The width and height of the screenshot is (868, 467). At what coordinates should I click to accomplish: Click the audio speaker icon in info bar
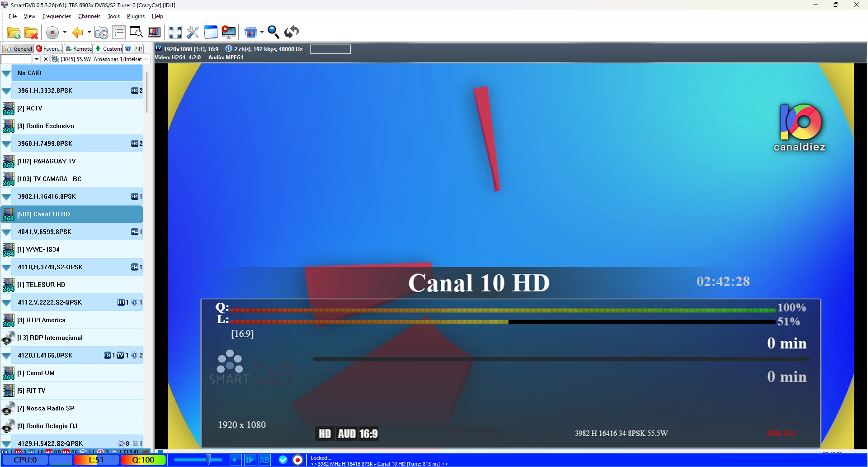[x=229, y=49]
